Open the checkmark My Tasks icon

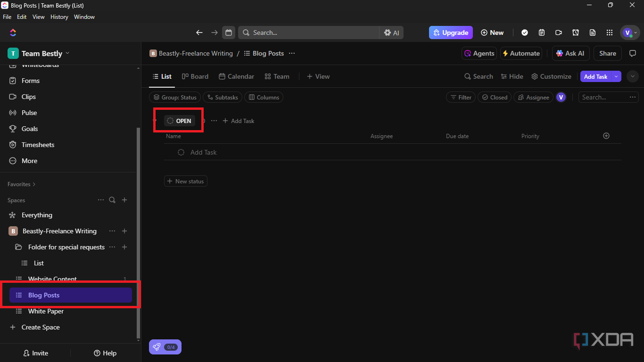(525, 33)
